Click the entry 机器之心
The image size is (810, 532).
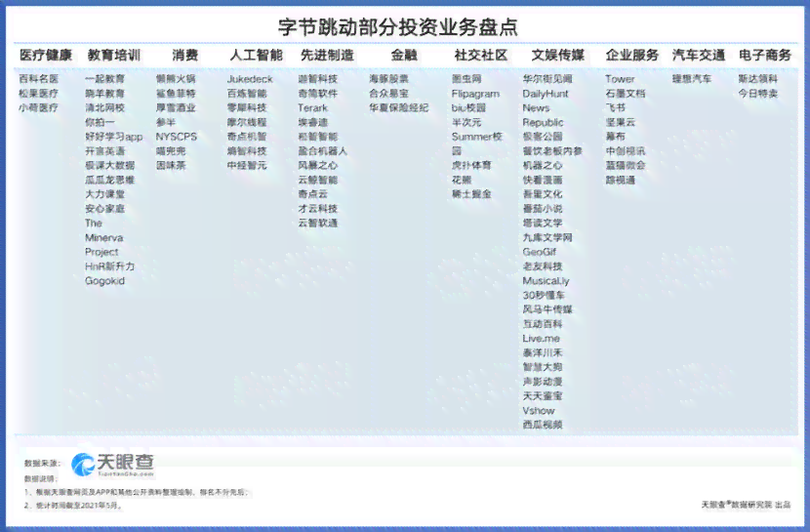click(543, 166)
